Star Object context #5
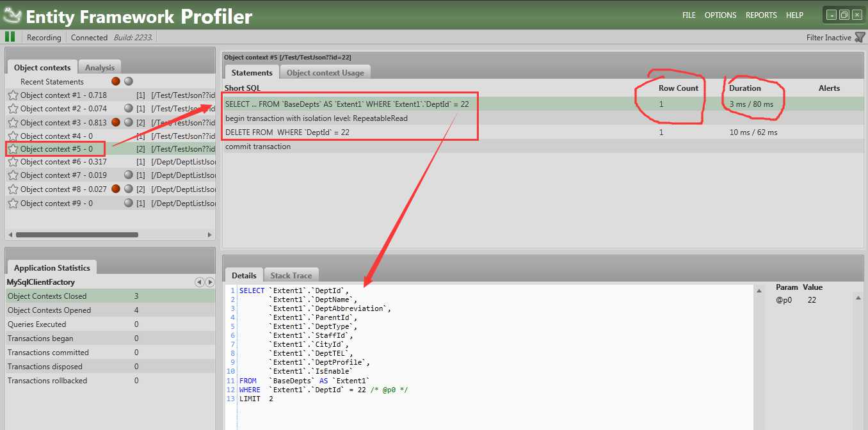Screen dimensions: 868x430 click(13, 149)
